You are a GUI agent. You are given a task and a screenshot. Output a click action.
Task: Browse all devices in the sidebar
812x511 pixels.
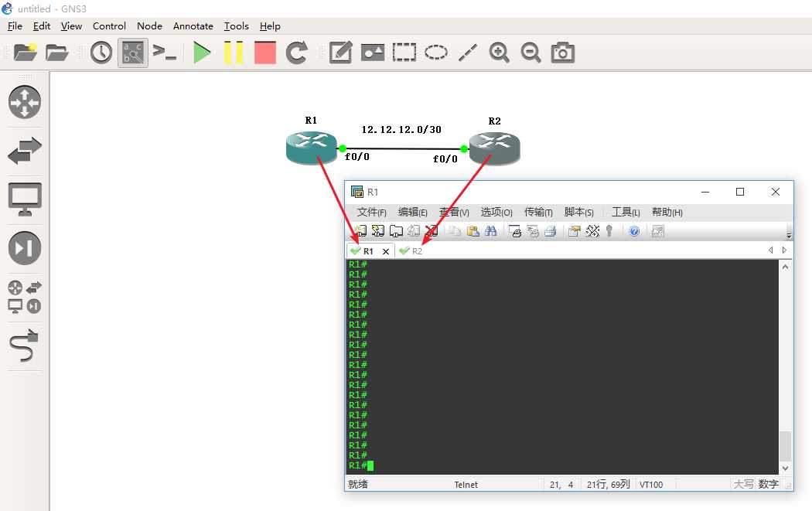click(x=24, y=297)
